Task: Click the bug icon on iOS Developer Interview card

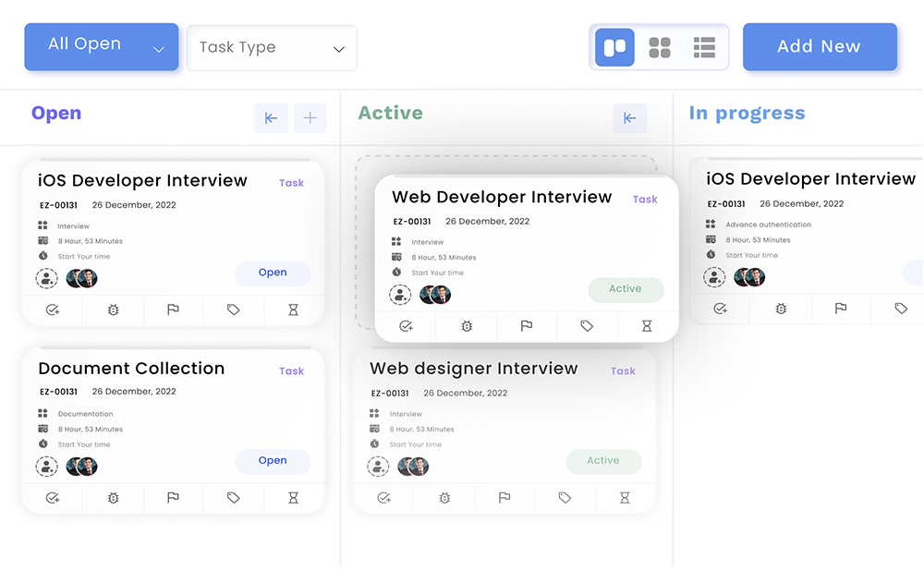Action: pos(113,310)
